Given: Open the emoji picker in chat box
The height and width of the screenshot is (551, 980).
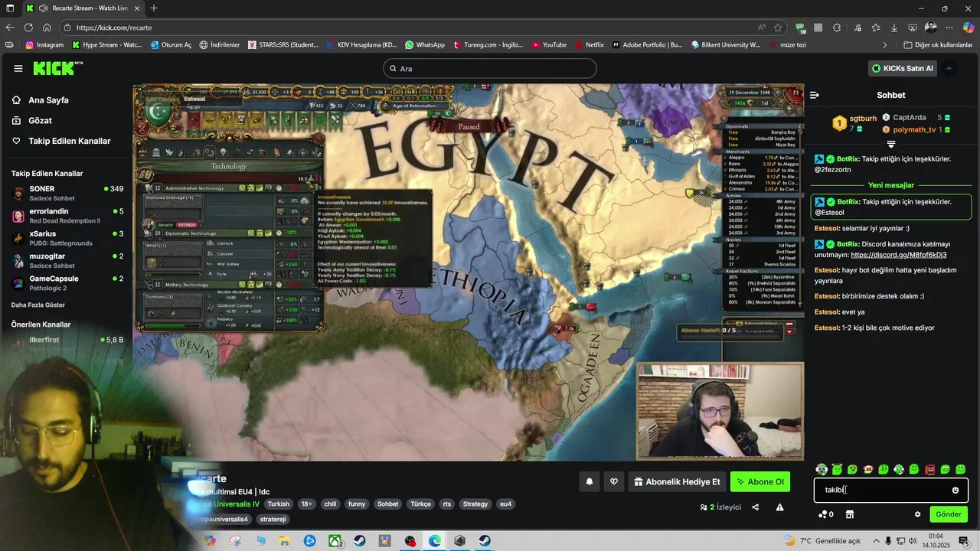Looking at the screenshot, I should pyautogui.click(x=955, y=490).
